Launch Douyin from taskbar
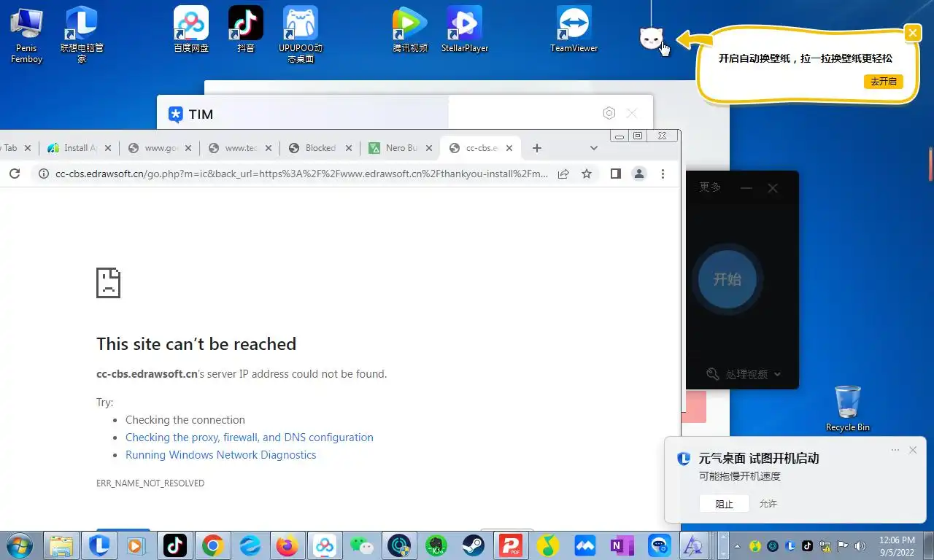934x560 pixels. click(x=174, y=545)
